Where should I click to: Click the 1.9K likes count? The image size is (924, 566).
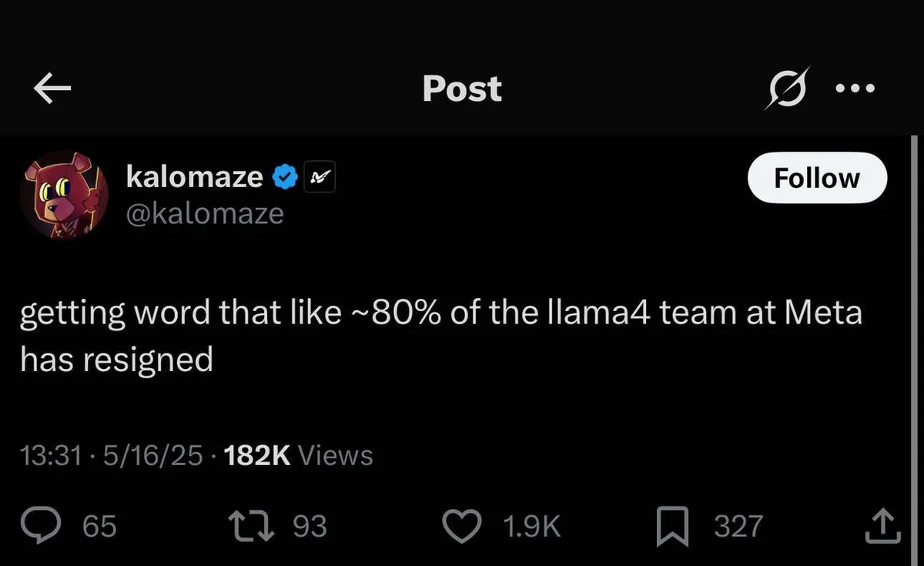(x=531, y=527)
